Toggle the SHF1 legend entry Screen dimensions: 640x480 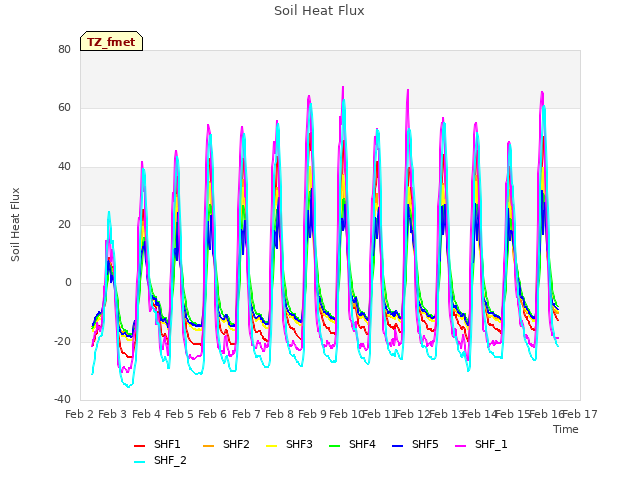pyautogui.click(x=157, y=444)
